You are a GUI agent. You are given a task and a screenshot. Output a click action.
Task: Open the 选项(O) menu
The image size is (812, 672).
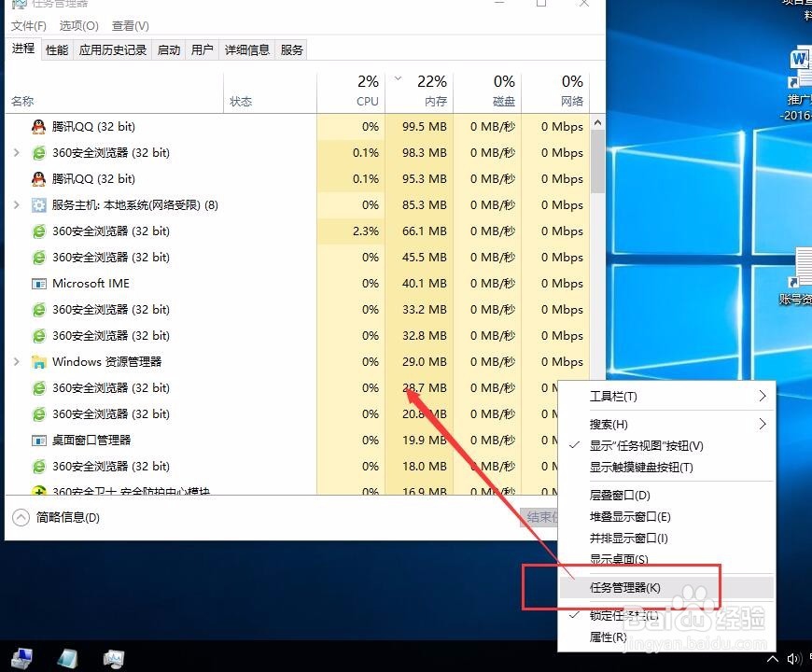pyautogui.click(x=78, y=26)
